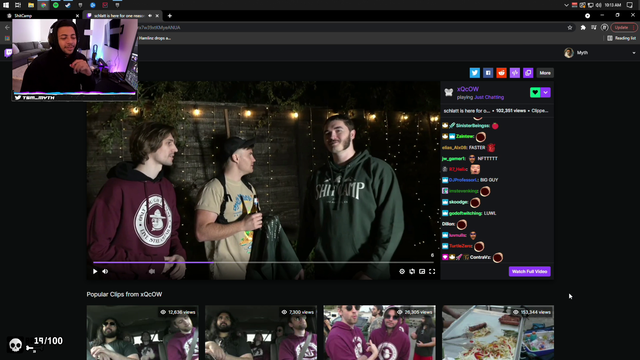
Task: Play the clip video
Action: coord(95,271)
